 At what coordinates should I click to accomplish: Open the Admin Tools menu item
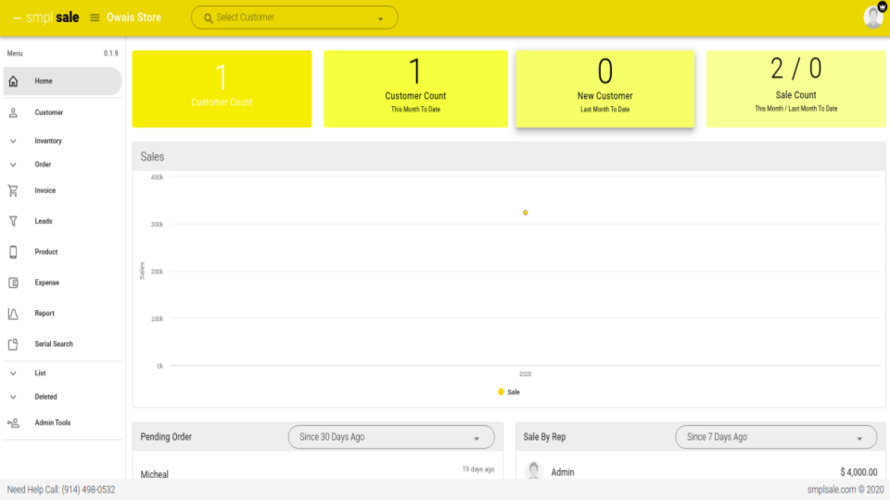(x=62, y=423)
